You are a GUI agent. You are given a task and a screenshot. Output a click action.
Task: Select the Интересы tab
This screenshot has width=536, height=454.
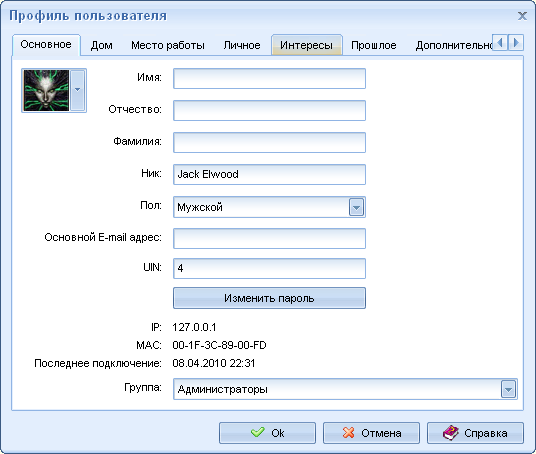306,45
